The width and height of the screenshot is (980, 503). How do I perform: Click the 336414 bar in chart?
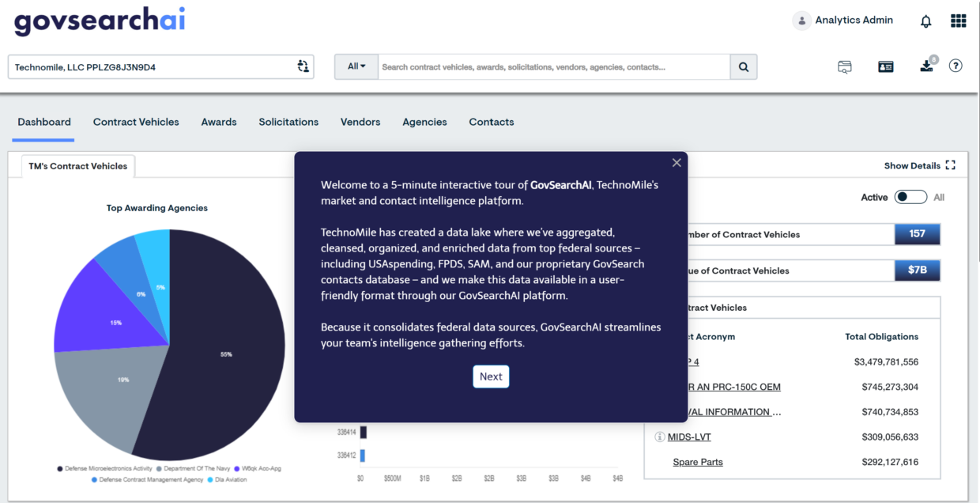click(364, 433)
